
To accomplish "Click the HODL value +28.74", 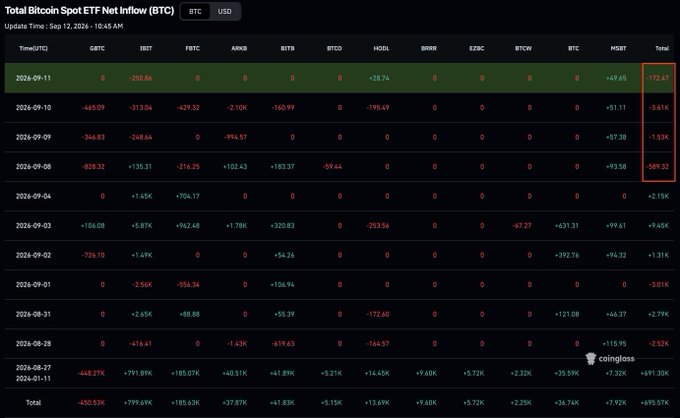I will point(379,78).
